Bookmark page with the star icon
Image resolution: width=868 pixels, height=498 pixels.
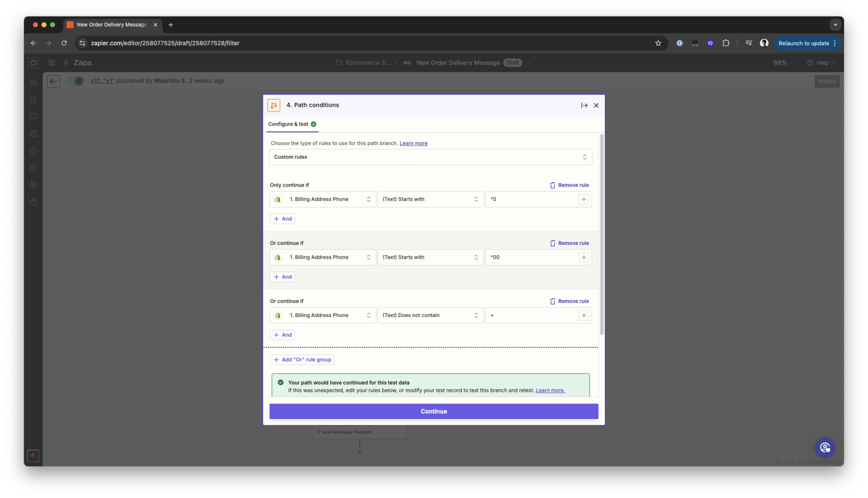pos(658,43)
